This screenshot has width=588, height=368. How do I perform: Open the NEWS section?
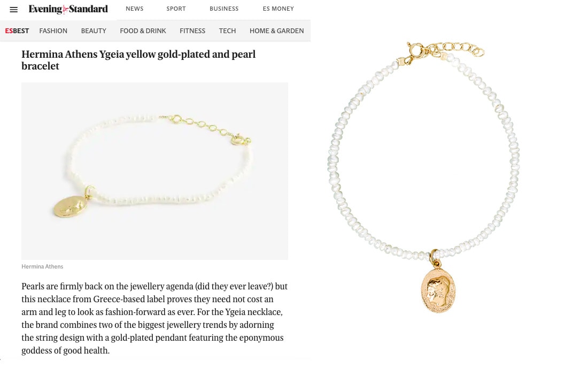tap(135, 9)
